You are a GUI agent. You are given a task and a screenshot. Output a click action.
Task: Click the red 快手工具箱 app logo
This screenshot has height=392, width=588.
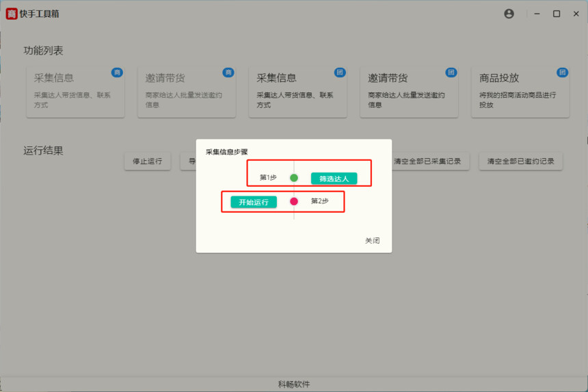point(12,14)
